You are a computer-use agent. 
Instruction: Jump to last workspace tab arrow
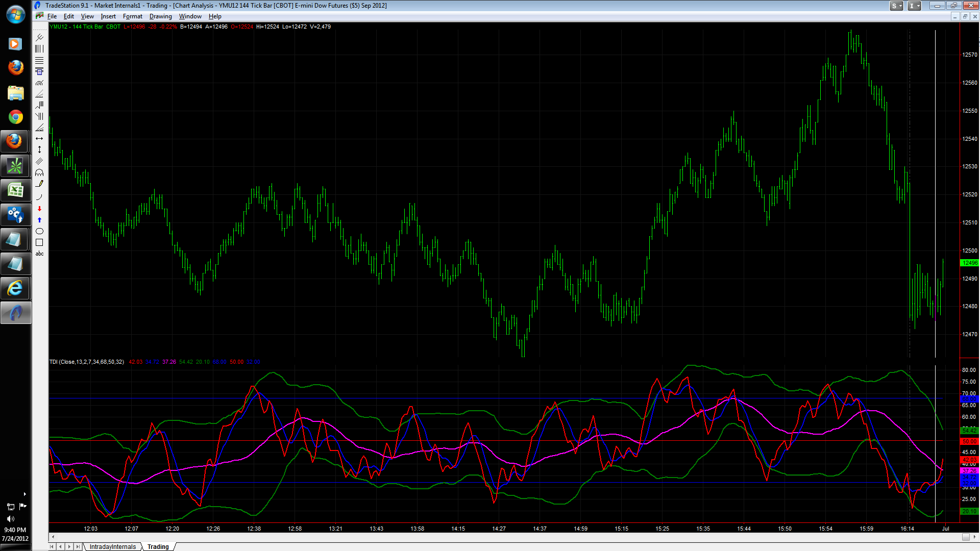click(x=78, y=546)
